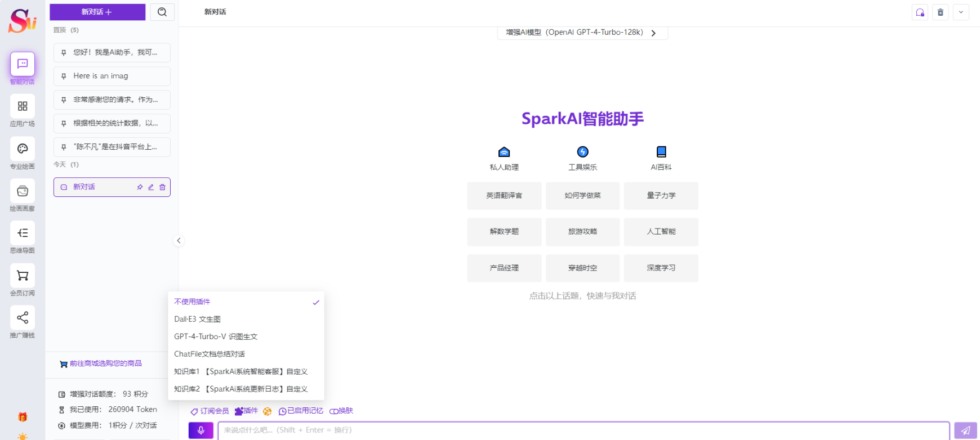Screen dimensions: 980x440
Task: Click the trash icon in top right header
Action: pos(940,12)
